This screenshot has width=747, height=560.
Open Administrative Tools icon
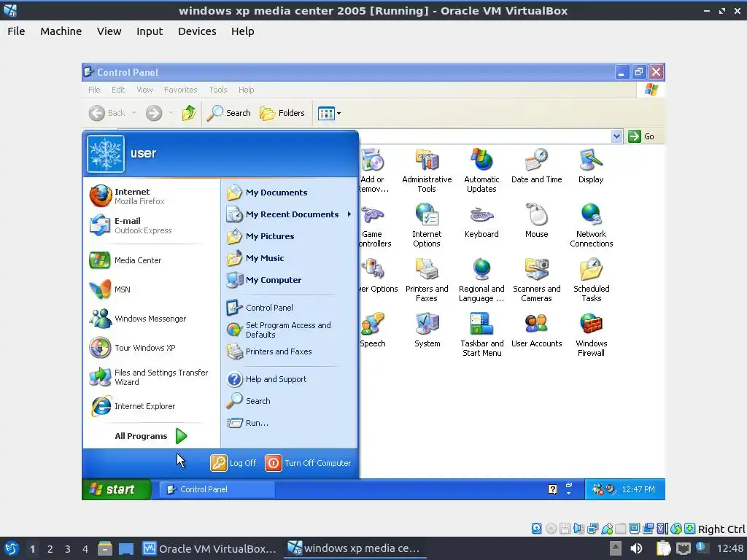[x=426, y=171]
